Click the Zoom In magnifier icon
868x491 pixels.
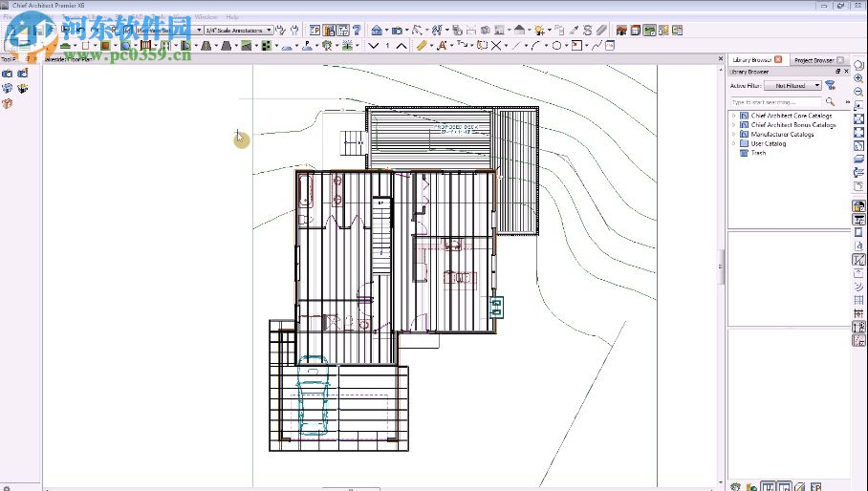pyautogui.click(x=858, y=78)
